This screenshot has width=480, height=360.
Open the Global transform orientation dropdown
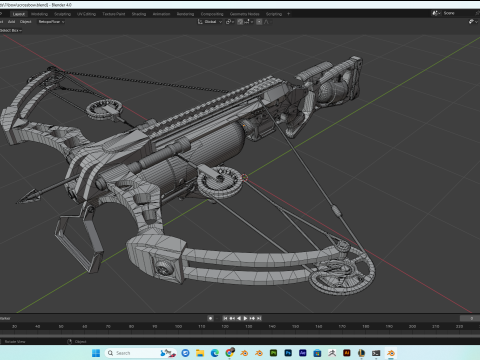pos(210,22)
